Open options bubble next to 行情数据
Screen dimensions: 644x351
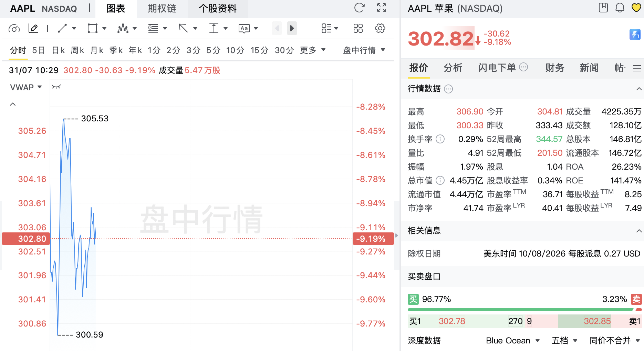[x=448, y=89]
